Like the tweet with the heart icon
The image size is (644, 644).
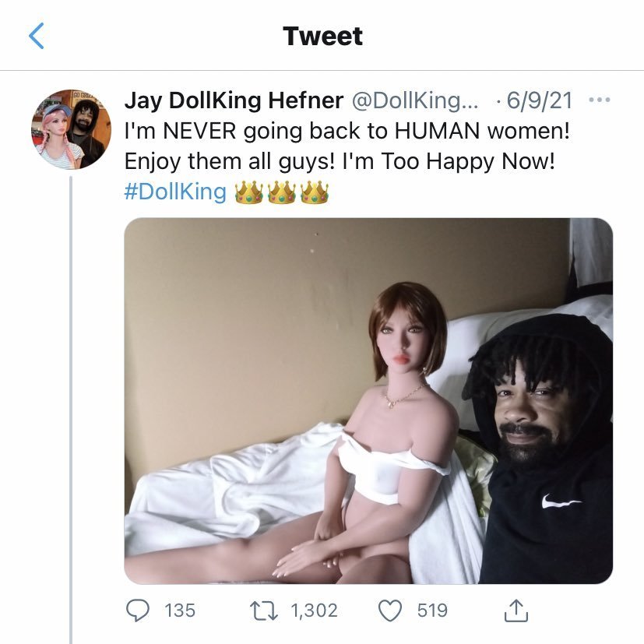coord(389,610)
